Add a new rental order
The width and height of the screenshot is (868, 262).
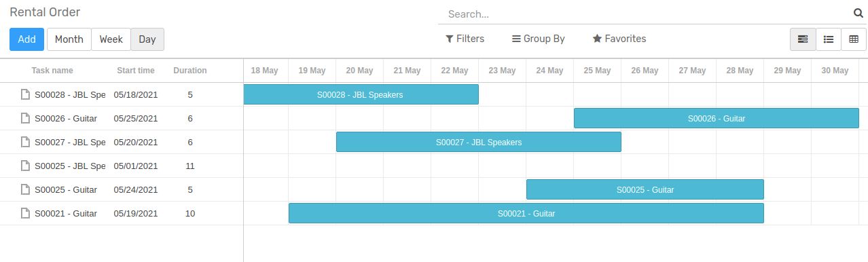coord(26,39)
